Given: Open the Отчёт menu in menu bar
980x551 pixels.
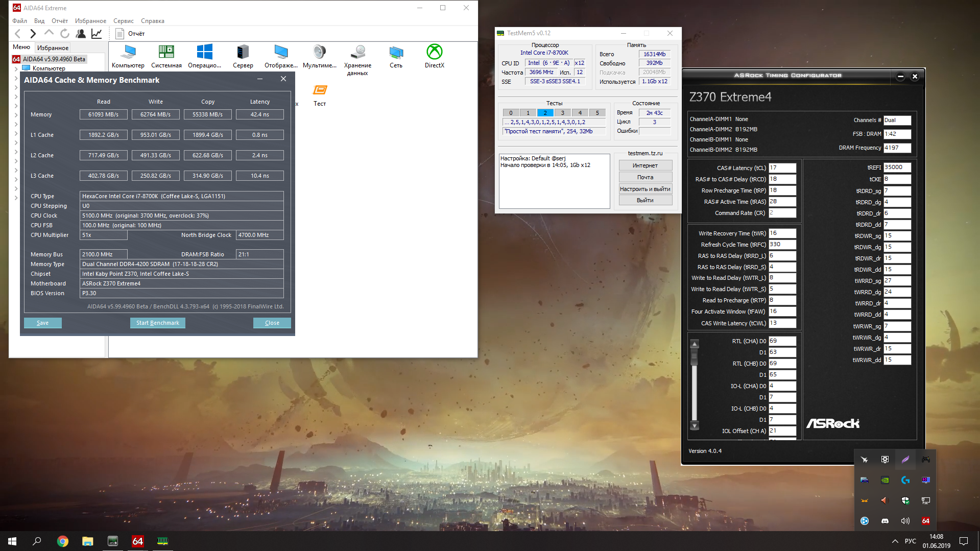Looking at the screenshot, I should [60, 21].
